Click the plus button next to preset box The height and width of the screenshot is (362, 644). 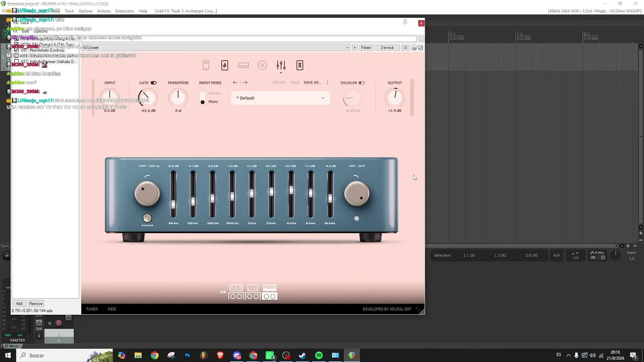355,48
